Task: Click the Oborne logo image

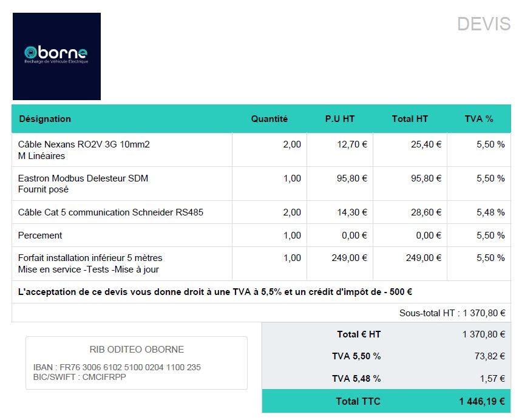Action: (x=56, y=56)
